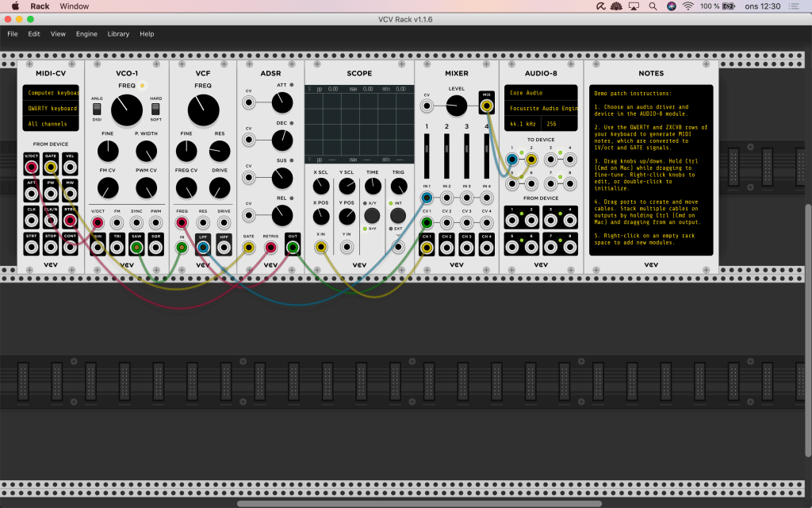Click the CH 2 output jack on Mixer
The height and width of the screenshot is (508, 812).
coord(446,248)
